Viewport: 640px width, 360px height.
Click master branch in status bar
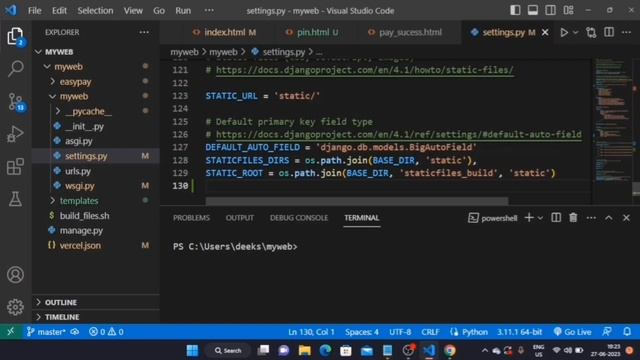(46, 332)
